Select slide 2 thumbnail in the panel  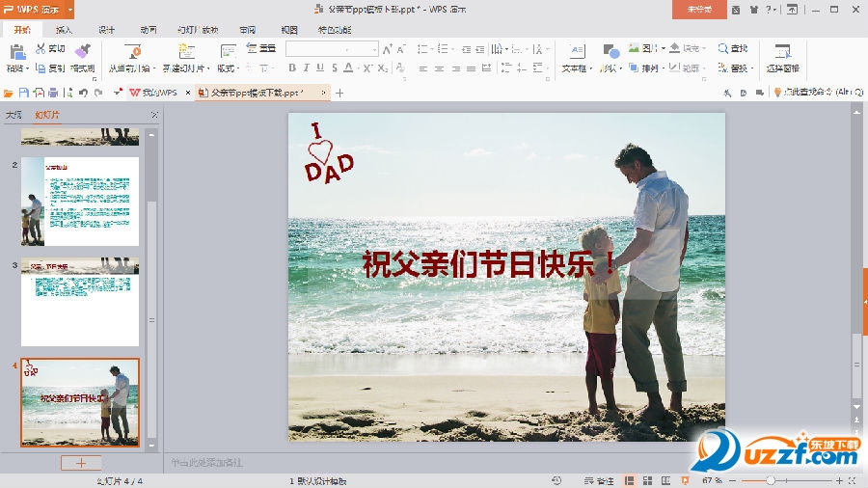click(x=80, y=201)
